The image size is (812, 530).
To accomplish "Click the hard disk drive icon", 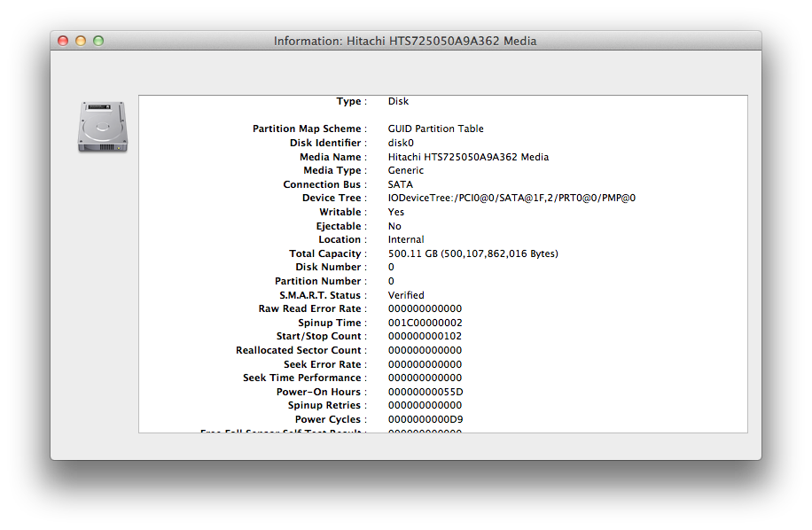I will pyautogui.click(x=103, y=127).
